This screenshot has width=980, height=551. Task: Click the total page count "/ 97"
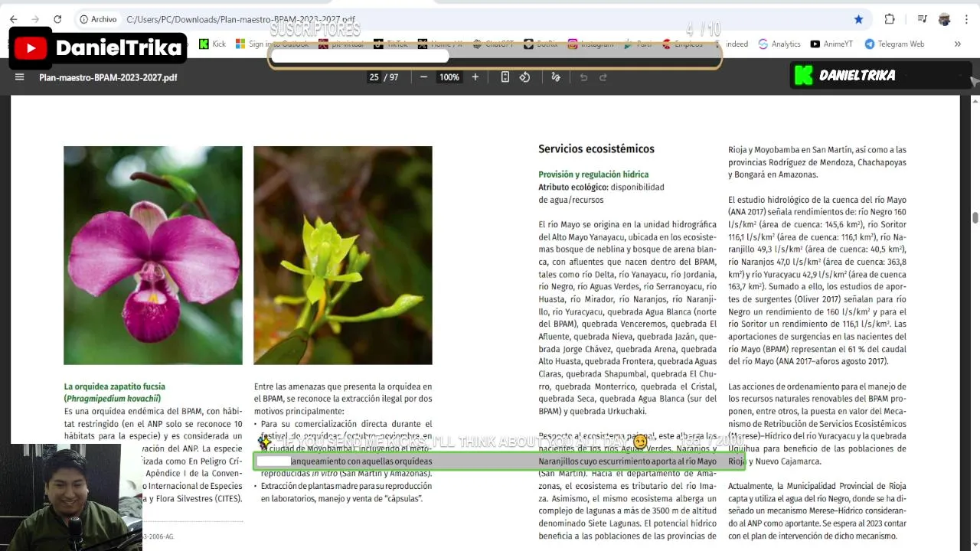pyautogui.click(x=392, y=77)
